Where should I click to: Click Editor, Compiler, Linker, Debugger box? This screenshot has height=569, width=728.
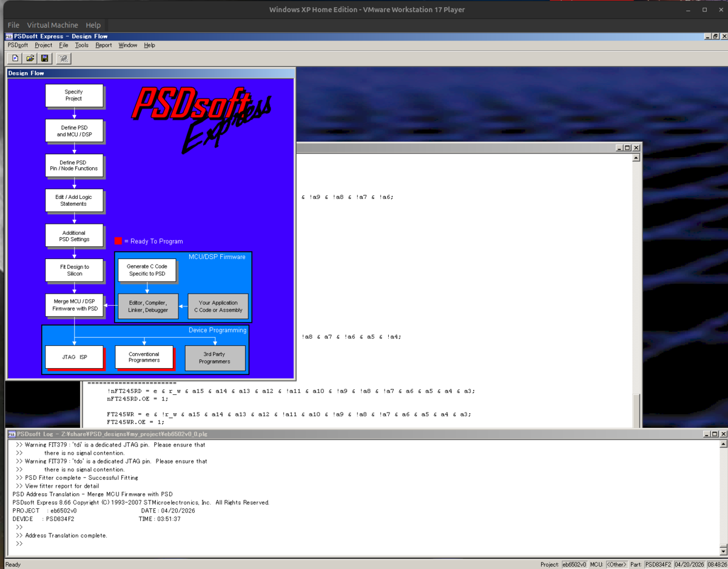[147, 306]
